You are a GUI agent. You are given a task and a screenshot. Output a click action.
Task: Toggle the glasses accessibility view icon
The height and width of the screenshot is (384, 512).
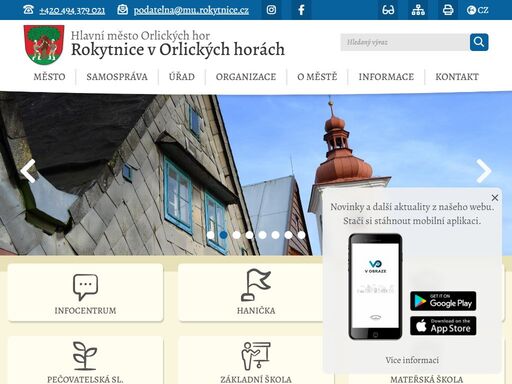click(x=388, y=10)
